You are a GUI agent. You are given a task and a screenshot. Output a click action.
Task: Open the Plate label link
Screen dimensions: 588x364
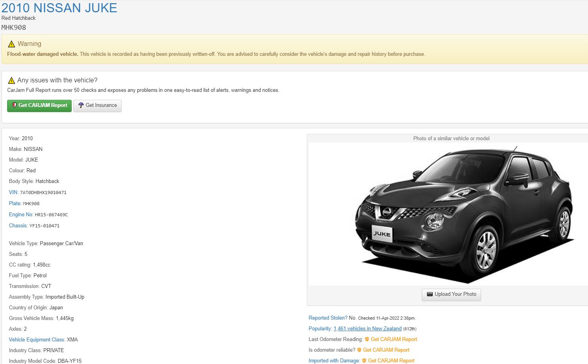pyautogui.click(x=15, y=203)
